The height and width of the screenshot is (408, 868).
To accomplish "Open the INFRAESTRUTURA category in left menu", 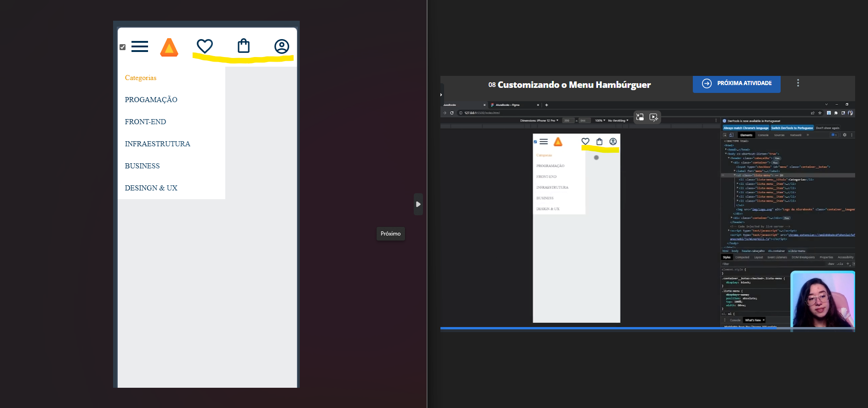I will (158, 144).
